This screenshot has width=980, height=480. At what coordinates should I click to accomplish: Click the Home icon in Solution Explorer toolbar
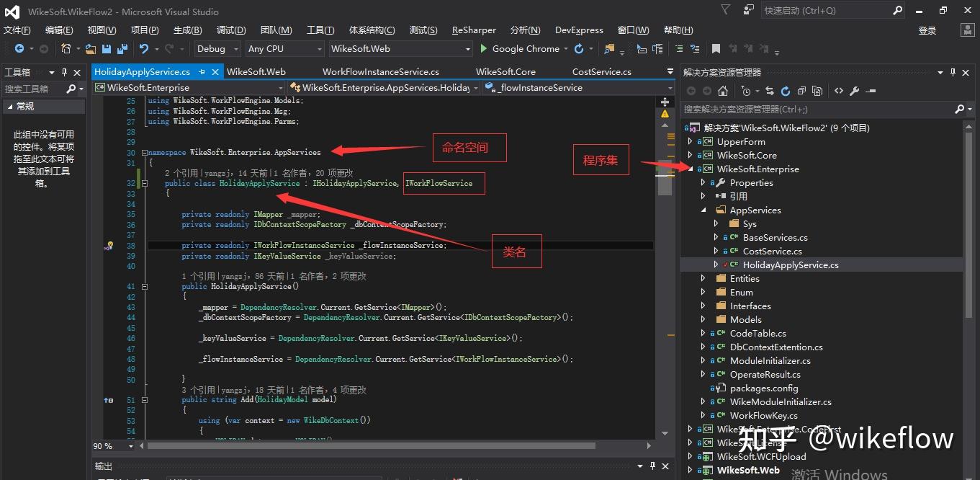[x=723, y=90]
